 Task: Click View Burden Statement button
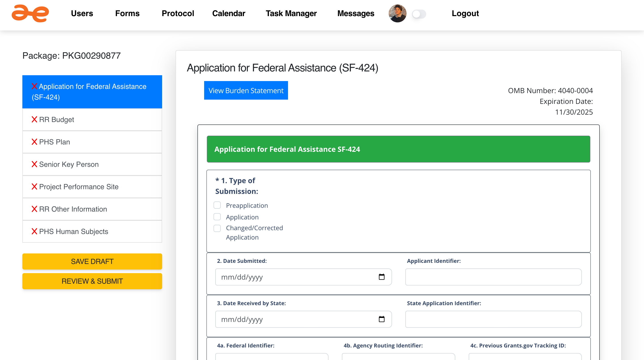coord(246,90)
